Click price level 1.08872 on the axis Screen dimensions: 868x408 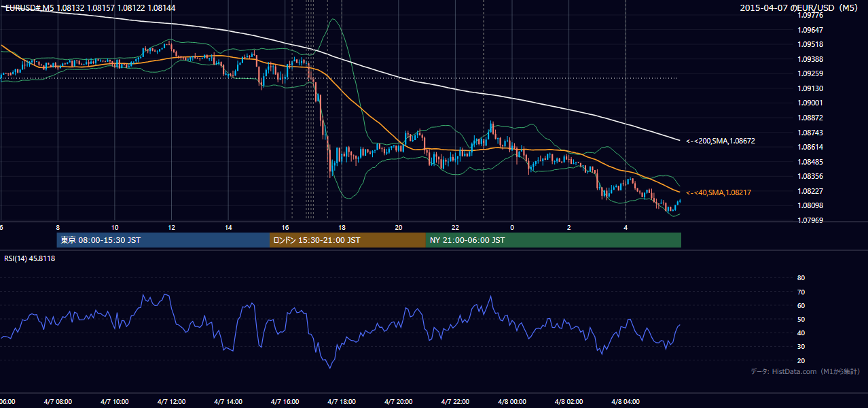(810, 118)
